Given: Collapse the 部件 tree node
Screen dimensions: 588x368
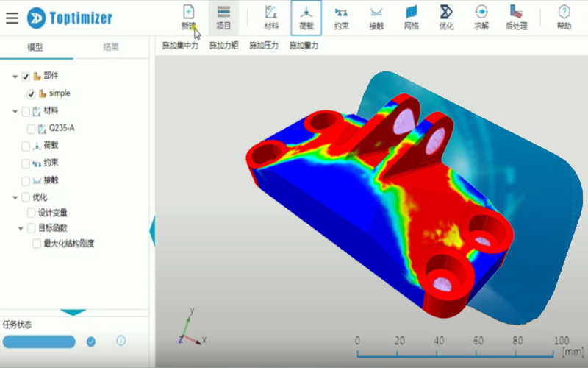Looking at the screenshot, I should pyautogui.click(x=15, y=77).
